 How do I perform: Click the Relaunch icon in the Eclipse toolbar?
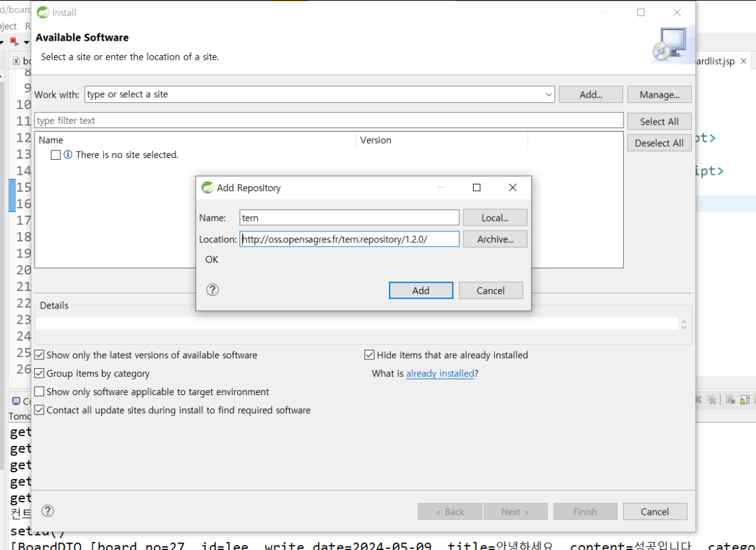pos(14,41)
